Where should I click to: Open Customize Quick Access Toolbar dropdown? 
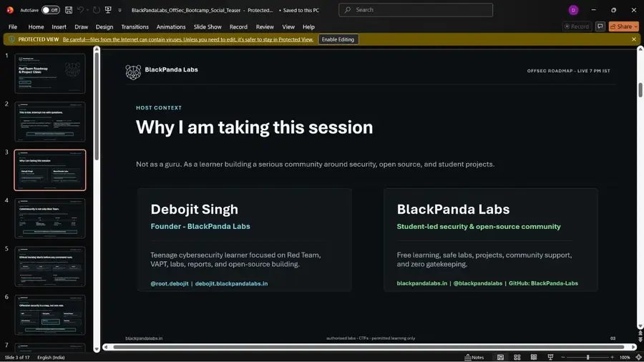120,10
